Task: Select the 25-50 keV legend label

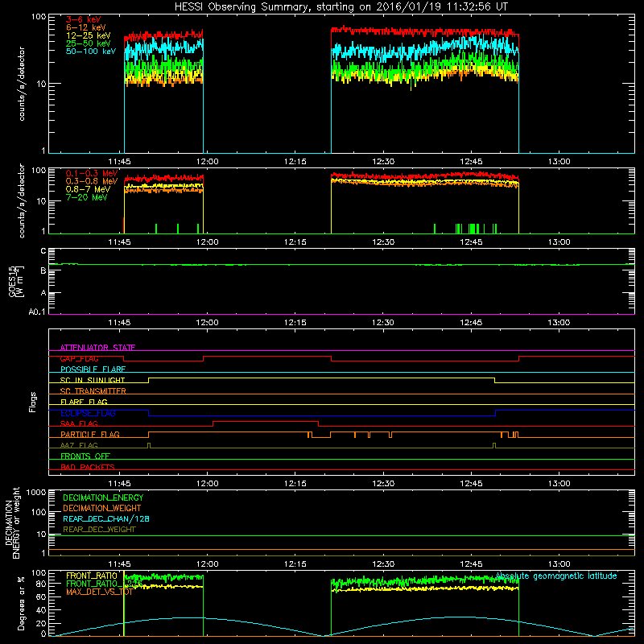Action: (x=89, y=43)
